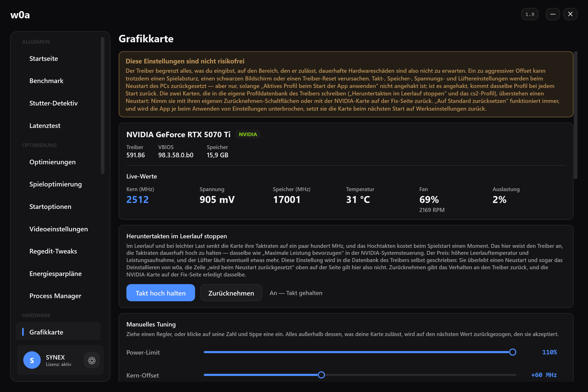Click the Power-Limit slider handle
Screen dimensions: 588x392
pyautogui.click(x=513, y=352)
